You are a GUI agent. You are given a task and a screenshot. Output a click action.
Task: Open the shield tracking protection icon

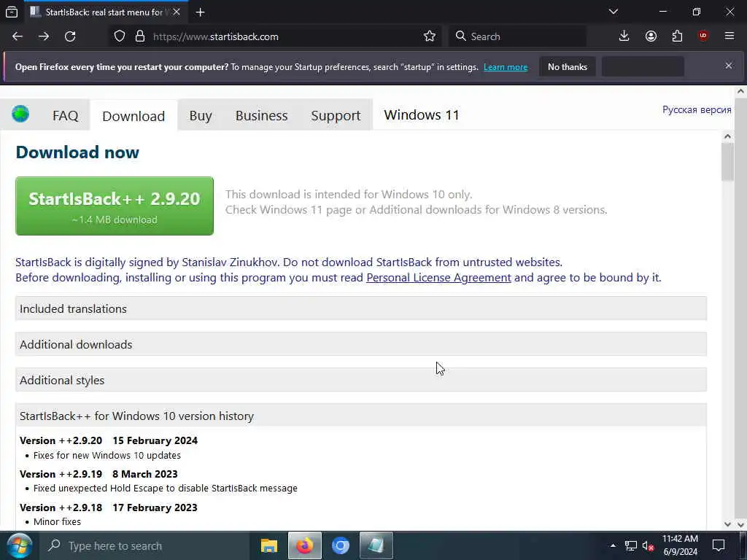(x=120, y=36)
